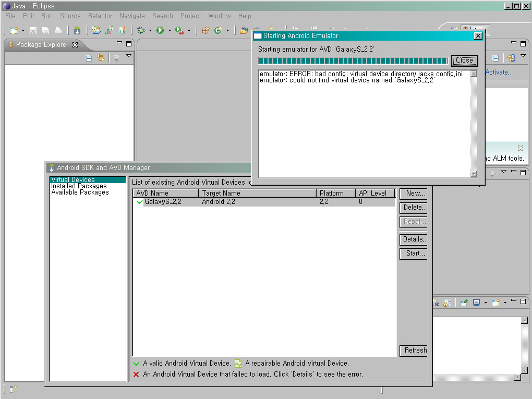
Task: Click the green Run icon
Action: click(x=160, y=31)
